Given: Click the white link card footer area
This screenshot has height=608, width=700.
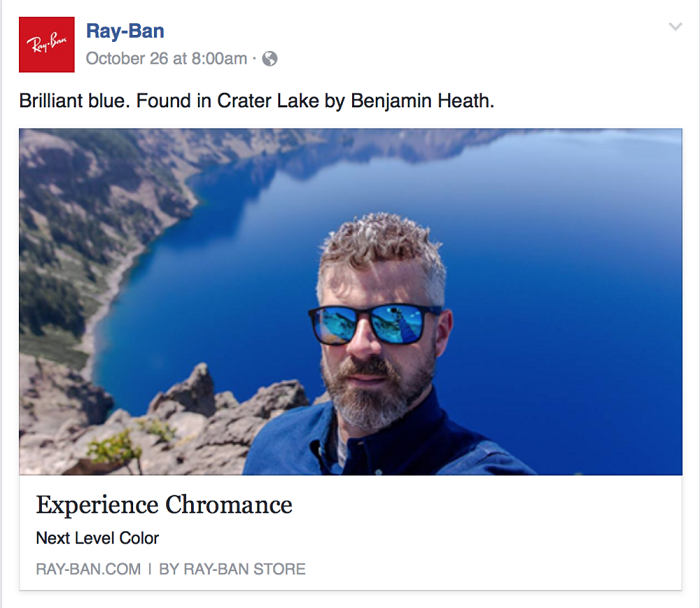Looking at the screenshot, I should tap(350, 533).
